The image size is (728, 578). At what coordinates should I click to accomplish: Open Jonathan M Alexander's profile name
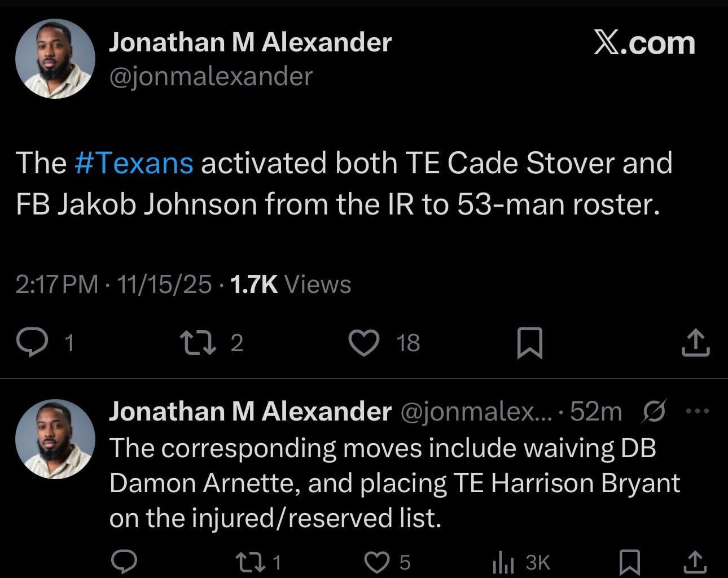click(x=251, y=41)
